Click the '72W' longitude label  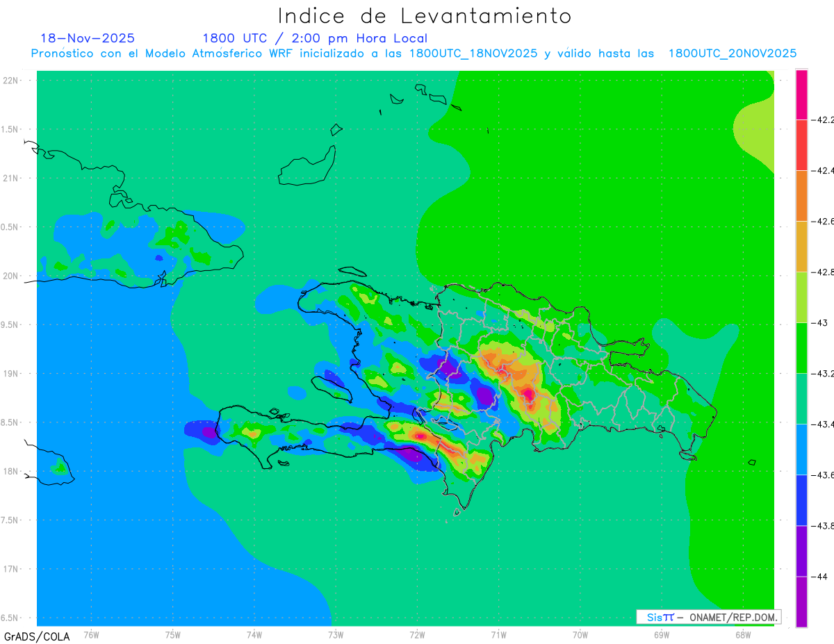[417, 634]
